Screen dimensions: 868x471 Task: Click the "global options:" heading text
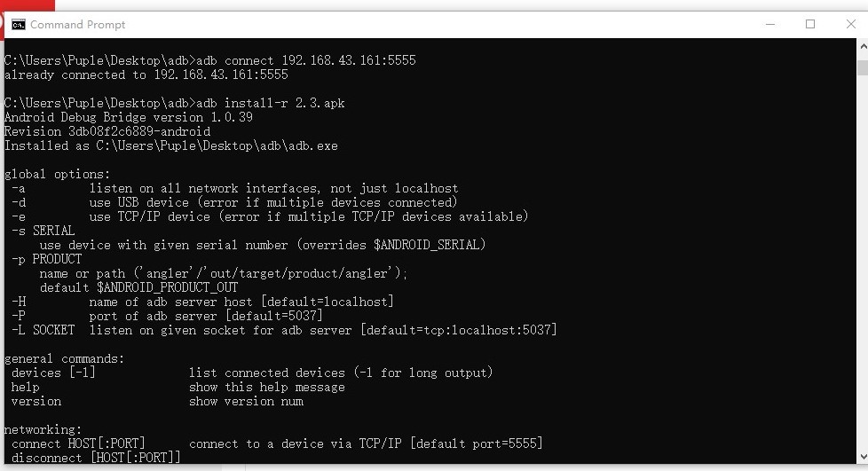pos(57,175)
